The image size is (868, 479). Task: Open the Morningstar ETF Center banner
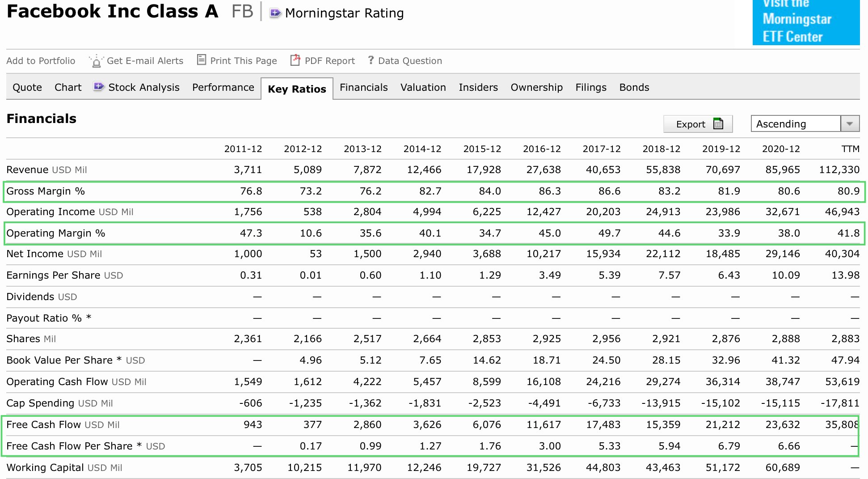click(806, 22)
